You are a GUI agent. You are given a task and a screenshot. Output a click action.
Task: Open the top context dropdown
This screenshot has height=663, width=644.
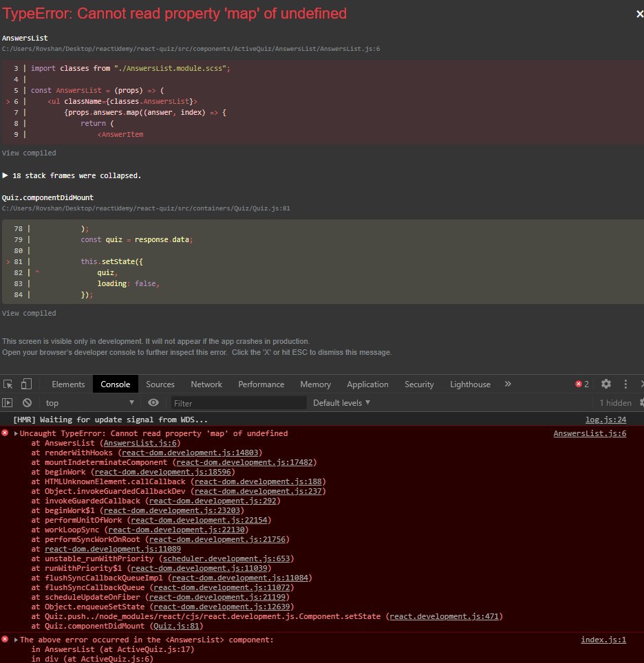[x=89, y=403]
